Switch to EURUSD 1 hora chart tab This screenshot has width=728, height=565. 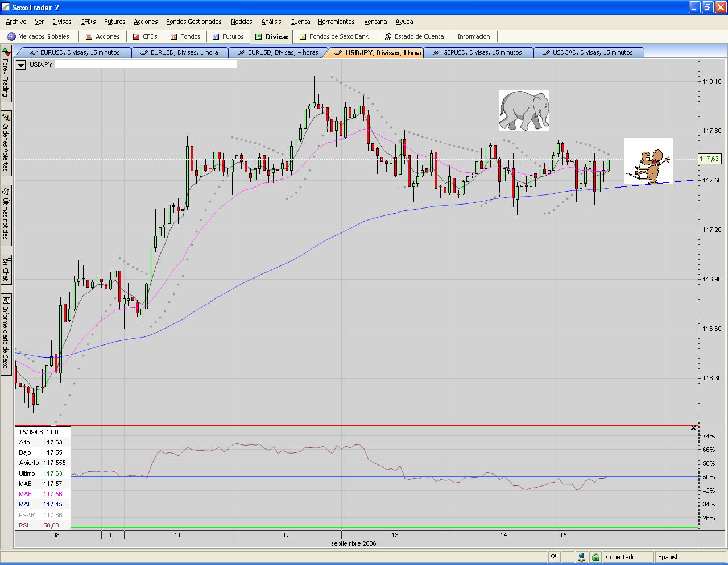pyautogui.click(x=180, y=52)
